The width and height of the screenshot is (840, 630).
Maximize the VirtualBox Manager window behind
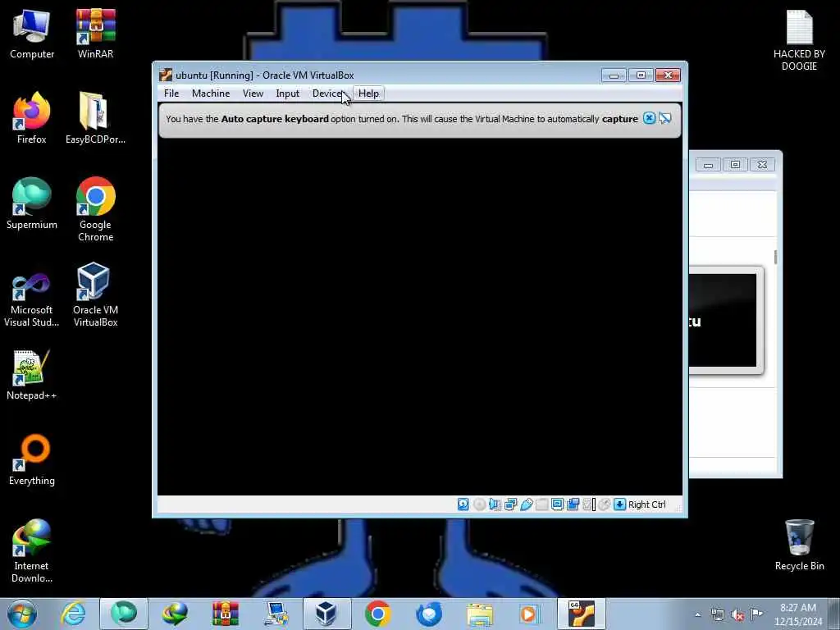[735, 164]
